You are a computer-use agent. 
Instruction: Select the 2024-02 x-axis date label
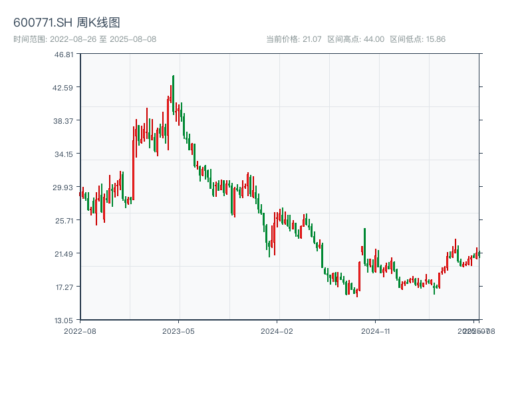pos(277,331)
